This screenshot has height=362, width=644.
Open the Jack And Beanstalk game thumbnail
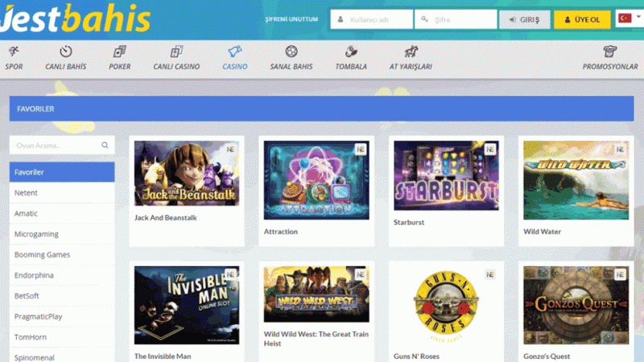click(x=187, y=173)
